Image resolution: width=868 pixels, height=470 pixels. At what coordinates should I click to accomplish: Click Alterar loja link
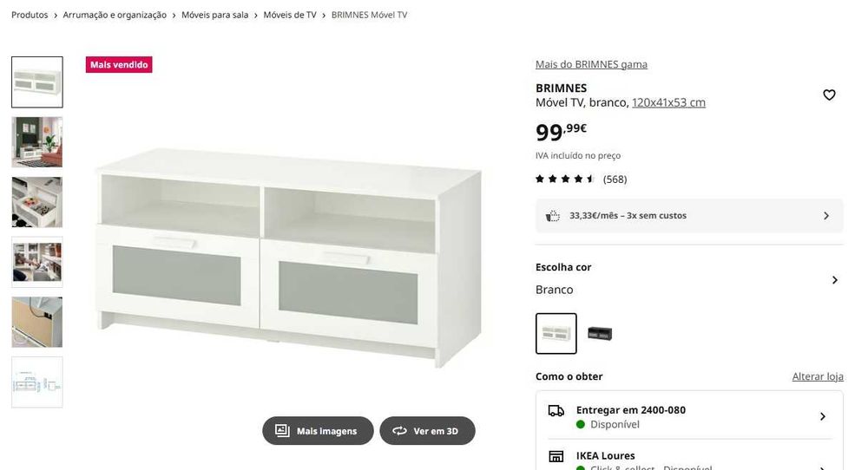tap(818, 376)
